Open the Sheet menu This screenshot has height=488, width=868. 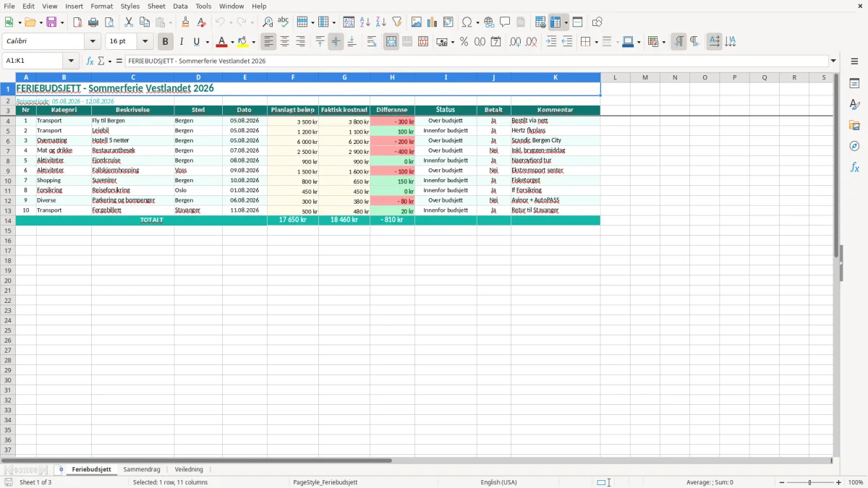pyautogui.click(x=156, y=6)
